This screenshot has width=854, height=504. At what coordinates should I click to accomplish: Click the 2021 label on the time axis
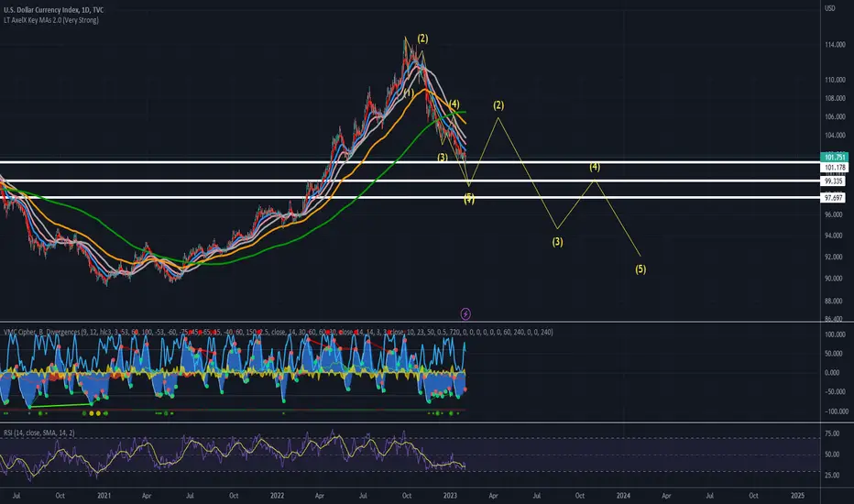tap(104, 496)
